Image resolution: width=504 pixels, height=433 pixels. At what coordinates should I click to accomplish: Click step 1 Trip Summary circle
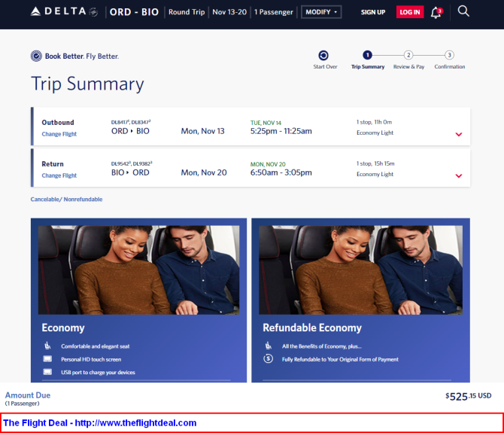(x=367, y=55)
